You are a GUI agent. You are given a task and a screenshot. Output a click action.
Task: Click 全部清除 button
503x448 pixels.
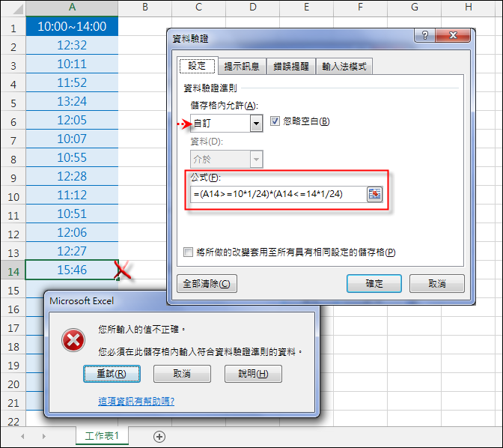click(207, 284)
